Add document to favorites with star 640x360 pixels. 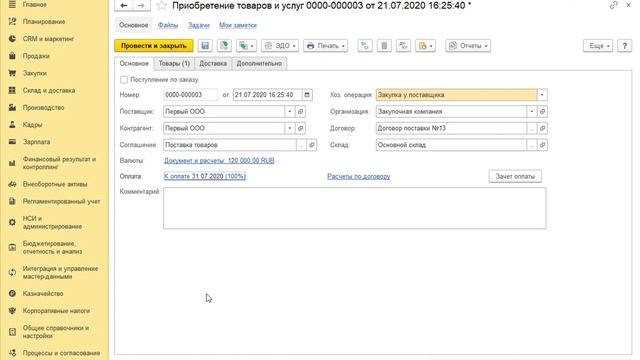162,6
